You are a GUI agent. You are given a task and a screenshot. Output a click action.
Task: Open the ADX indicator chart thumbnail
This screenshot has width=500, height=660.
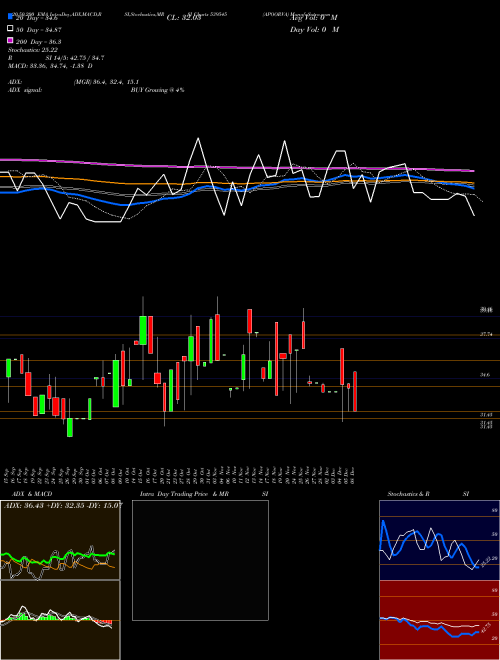[60, 540]
